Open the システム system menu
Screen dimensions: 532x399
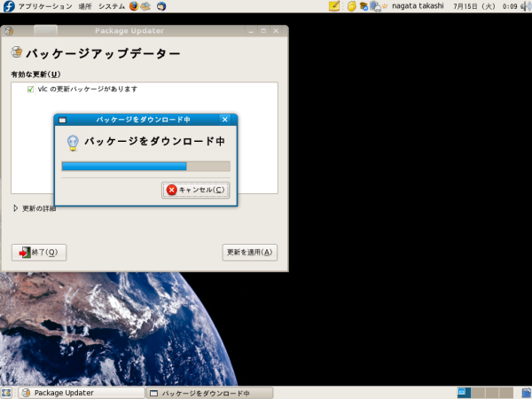[112, 6]
